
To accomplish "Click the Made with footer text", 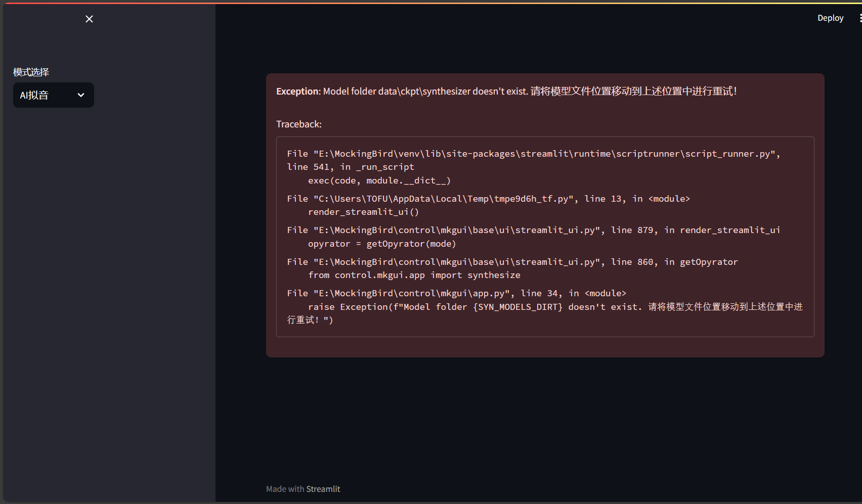I will coord(285,489).
